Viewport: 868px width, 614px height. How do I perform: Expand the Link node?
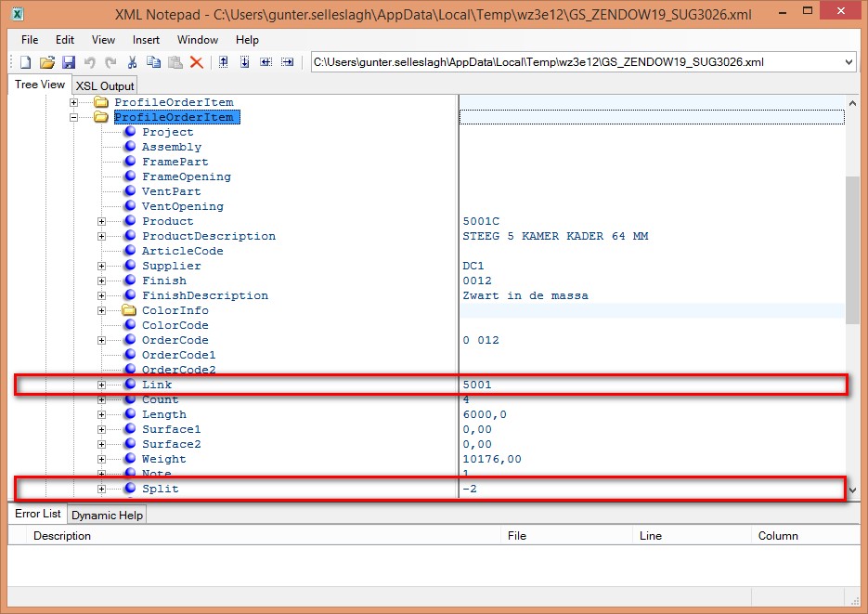pos(101,385)
